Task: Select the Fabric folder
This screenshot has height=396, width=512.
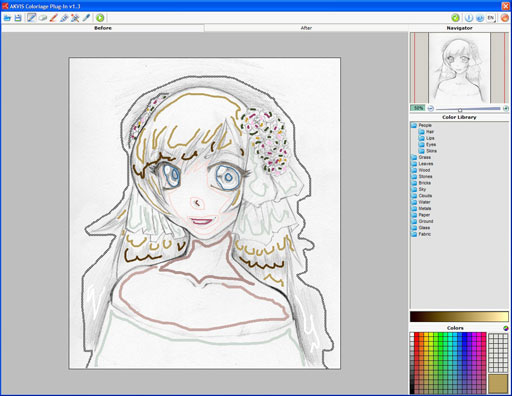Action: (421, 234)
